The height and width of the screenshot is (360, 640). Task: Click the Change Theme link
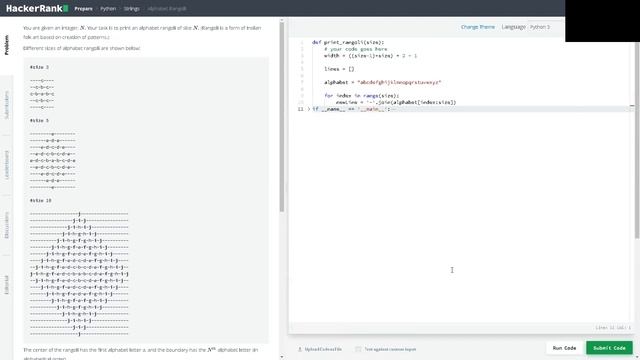point(478,27)
